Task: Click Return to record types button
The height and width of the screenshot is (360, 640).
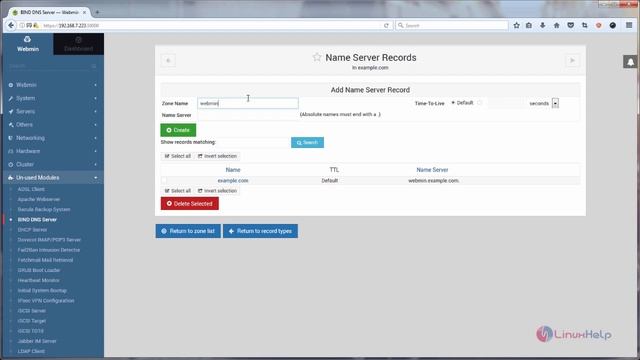Action: point(260,231)
